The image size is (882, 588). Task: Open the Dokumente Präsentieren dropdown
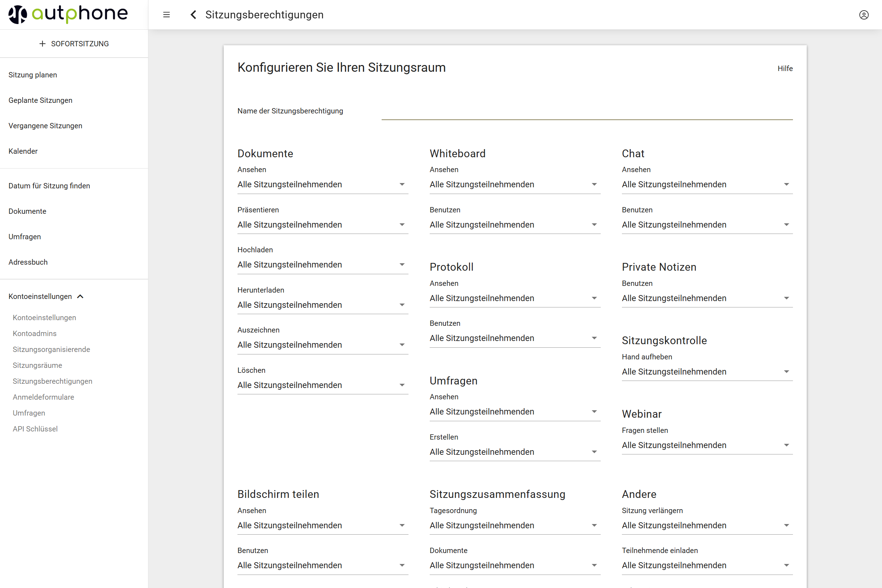pyautogui.click(x=323, y=225)
